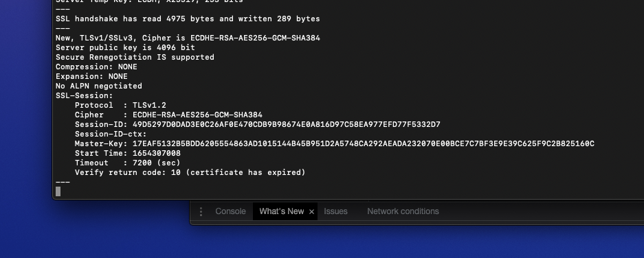Switch to the Console drawer tab
Screen dimensions: 644x258
tap(230, 211)
